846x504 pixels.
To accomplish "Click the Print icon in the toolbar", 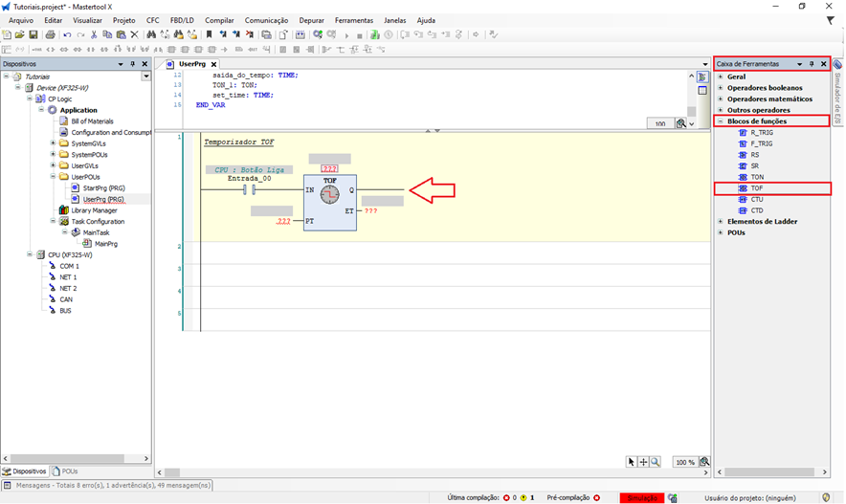I will 50,34.
